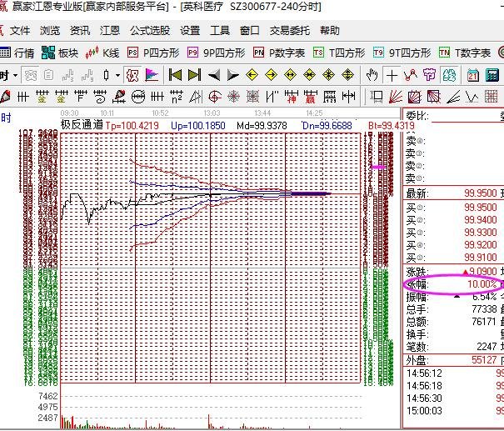Switch to the K线 view
Image resolution: width=504 pixels, height=431 pixels.
pyautogui.click(x=102, y=53)
